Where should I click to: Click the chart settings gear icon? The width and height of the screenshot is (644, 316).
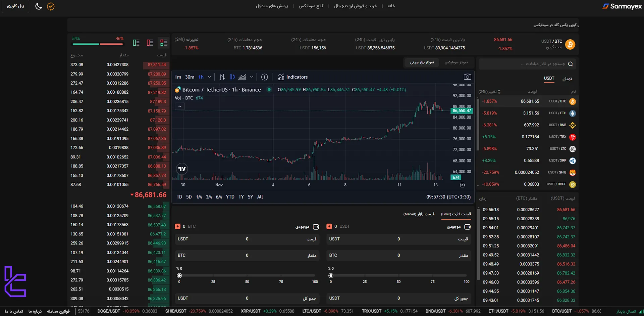462,185
